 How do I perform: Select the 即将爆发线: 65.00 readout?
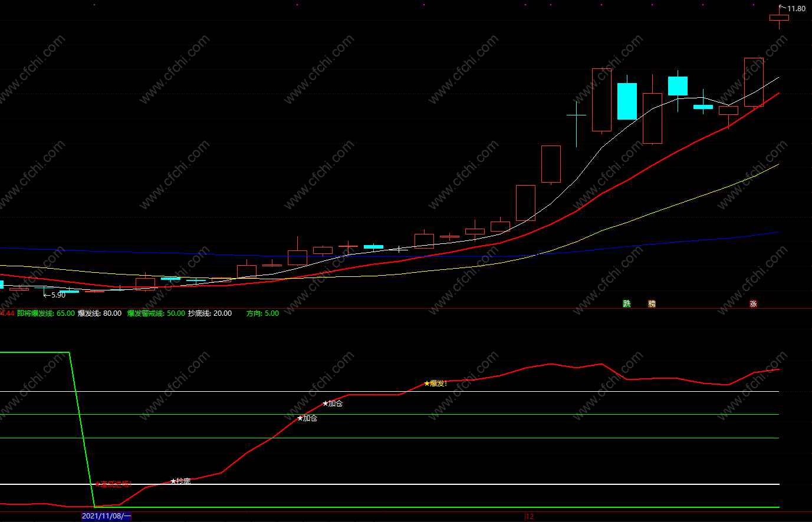coord(46,313)
